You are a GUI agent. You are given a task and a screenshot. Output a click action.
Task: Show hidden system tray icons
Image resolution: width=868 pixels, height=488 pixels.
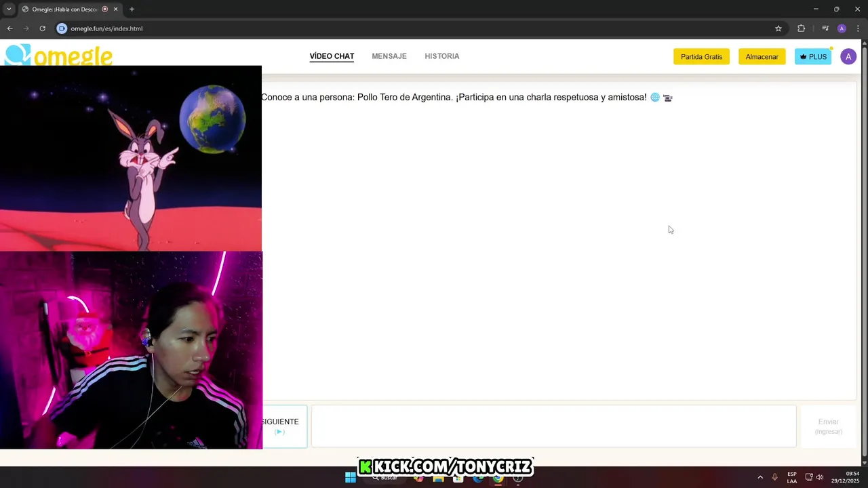(x=760, y=477)
